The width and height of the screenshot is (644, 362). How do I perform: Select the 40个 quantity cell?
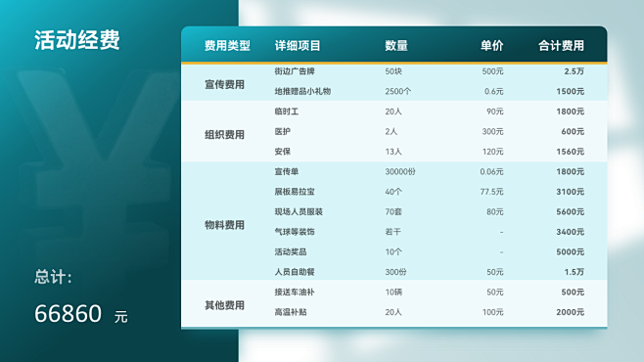click(x=393, y=192)
